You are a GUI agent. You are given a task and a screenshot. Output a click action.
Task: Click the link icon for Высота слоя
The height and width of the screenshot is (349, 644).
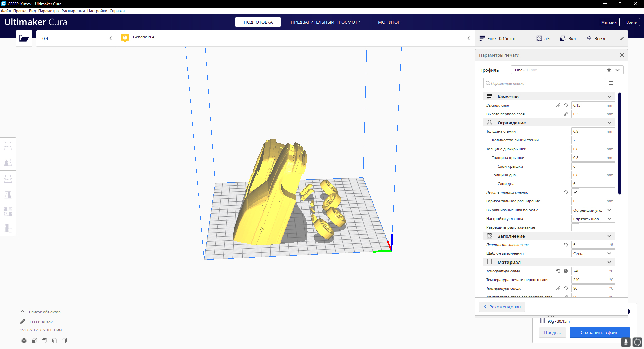[558, 105]
